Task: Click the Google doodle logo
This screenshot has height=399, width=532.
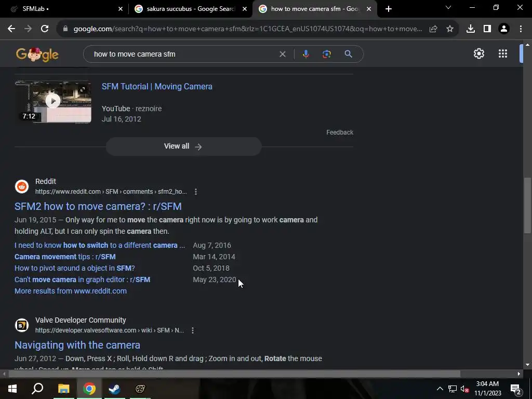Action: [37, 54]
